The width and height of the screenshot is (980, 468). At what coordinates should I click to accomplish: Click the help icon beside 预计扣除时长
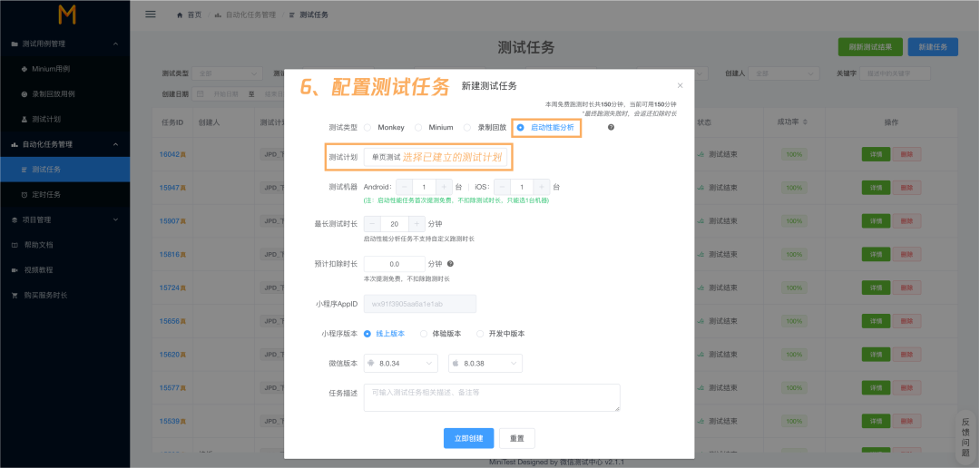tap(450, 264)
